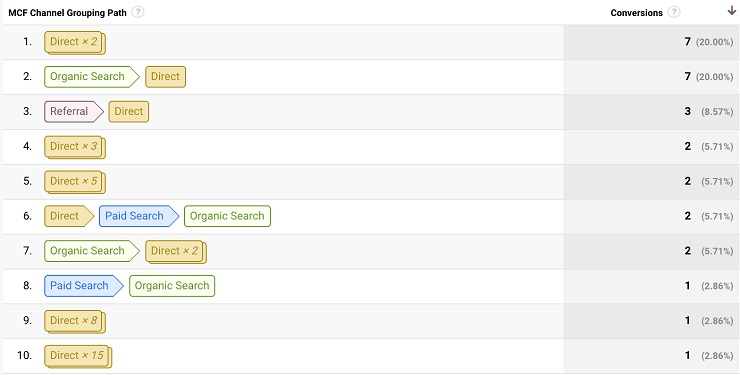Select the Direct × 15 stacked chip
The height and width of the screenshot is (375, 740).
[78, 357]
